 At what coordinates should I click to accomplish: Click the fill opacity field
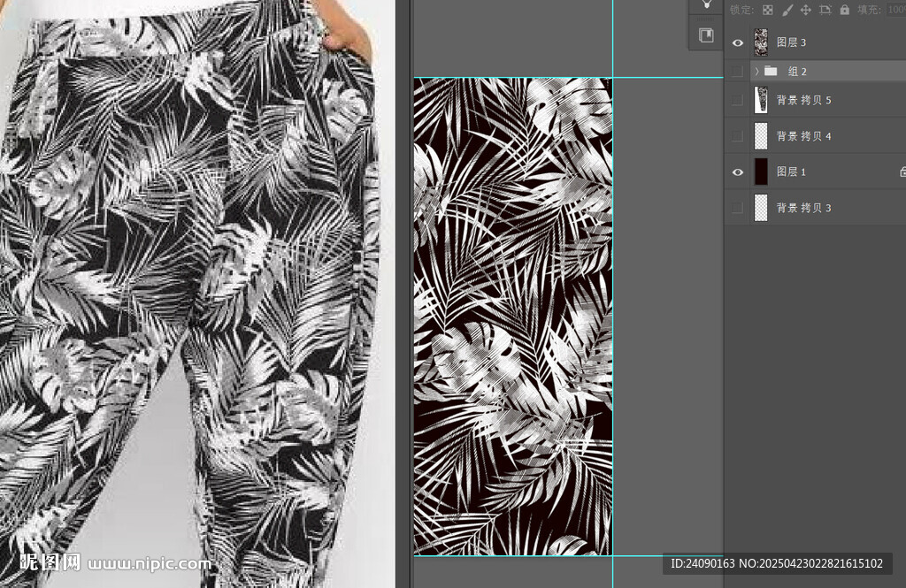896,10
